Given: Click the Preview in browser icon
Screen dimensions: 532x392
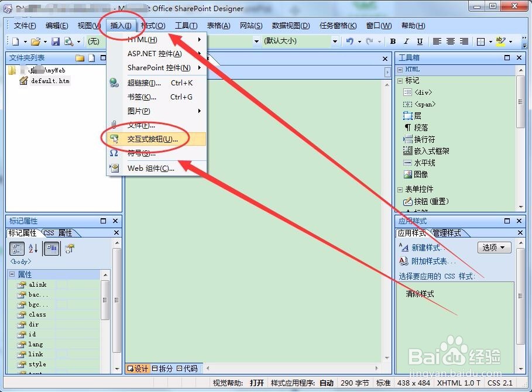Looking at the screenshot, I should pos(69,42).
